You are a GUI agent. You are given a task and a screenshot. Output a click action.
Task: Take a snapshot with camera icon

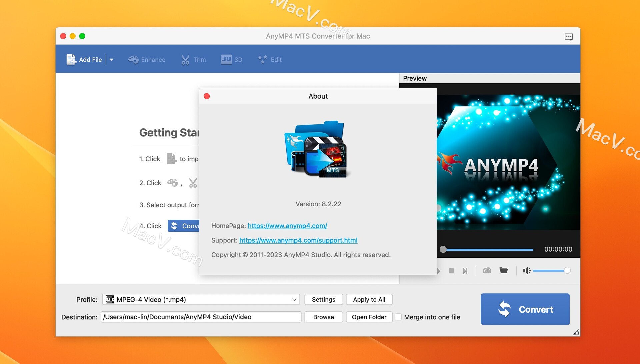pos(487,270)
